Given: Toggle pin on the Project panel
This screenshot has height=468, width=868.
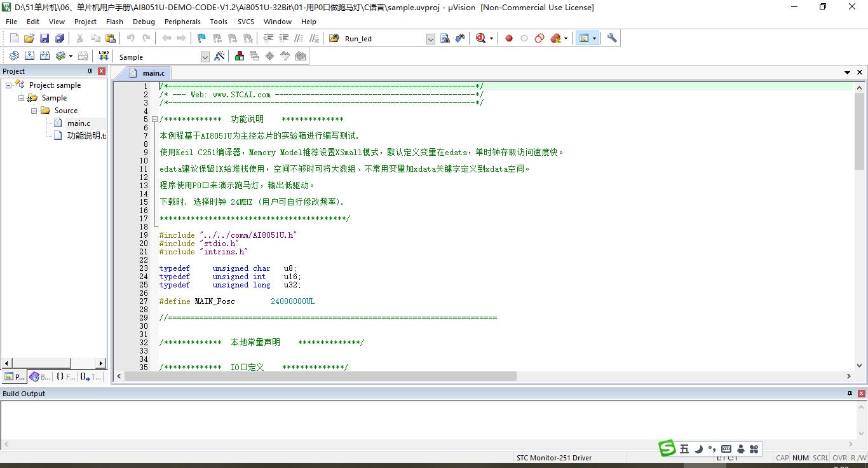Looking at the screenshot, I should coord(90,71).
